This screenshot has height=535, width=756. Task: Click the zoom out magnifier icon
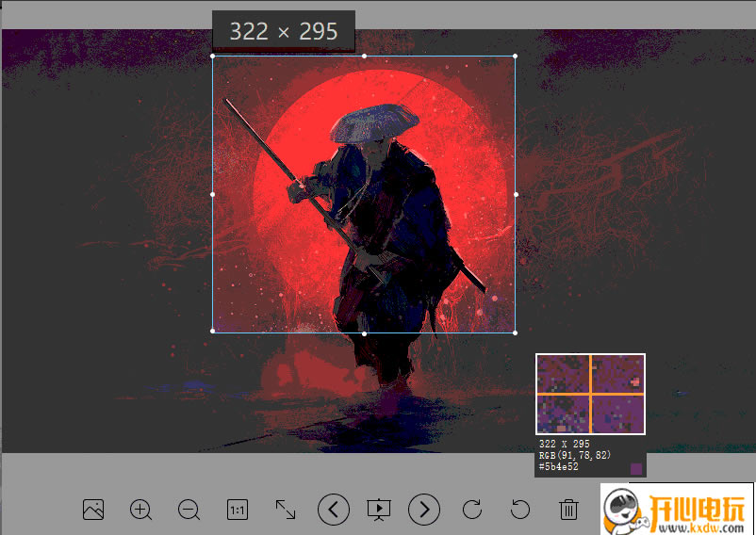[189, 510]
